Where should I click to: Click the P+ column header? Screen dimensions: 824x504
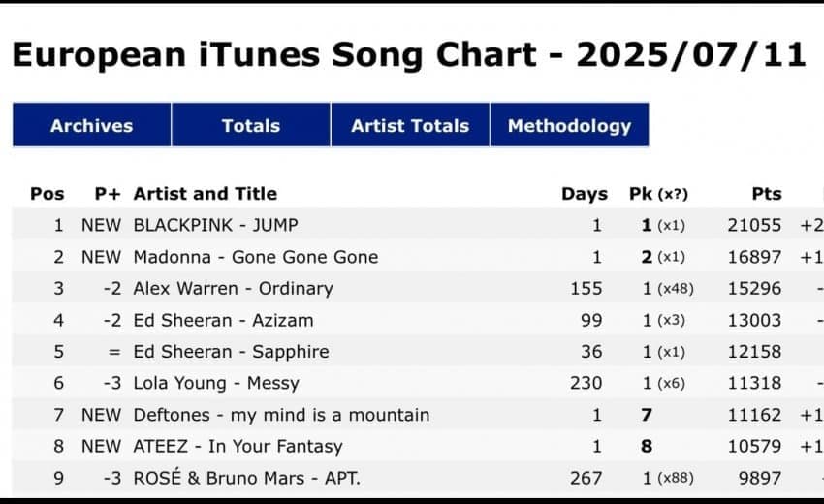pos(108,194)
